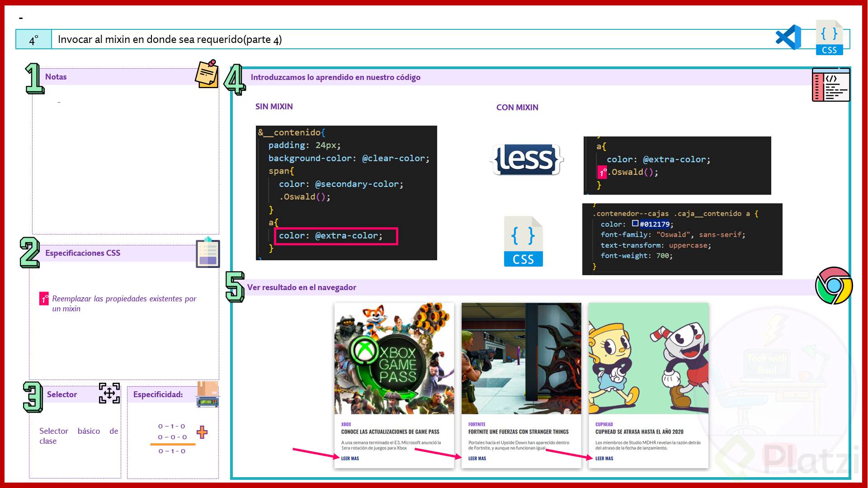Click the code window icon at top right
Viewport: 868px width, 488px height.
[x=830, y=85]
